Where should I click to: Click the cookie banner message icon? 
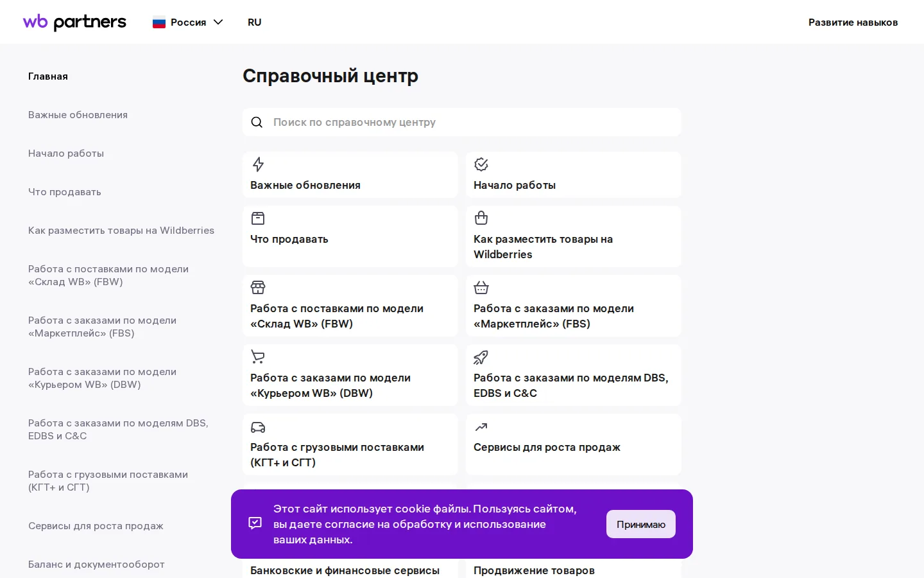255,523
